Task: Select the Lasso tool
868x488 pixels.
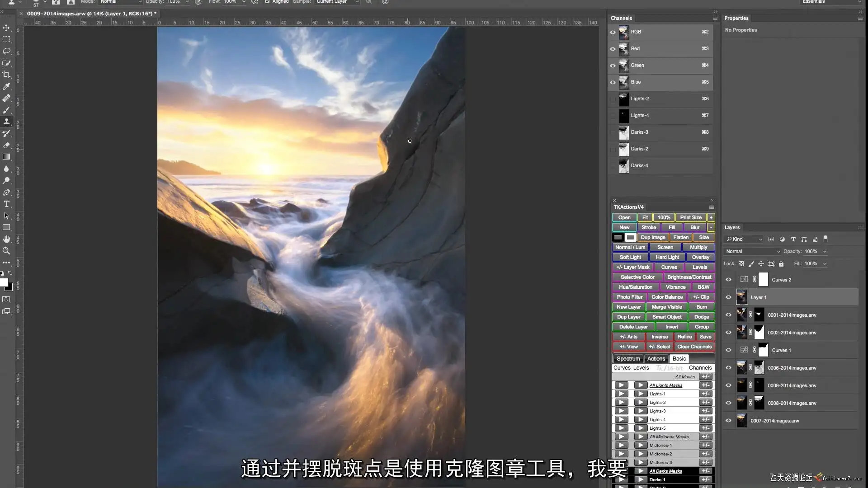Action: pos(6,51)
